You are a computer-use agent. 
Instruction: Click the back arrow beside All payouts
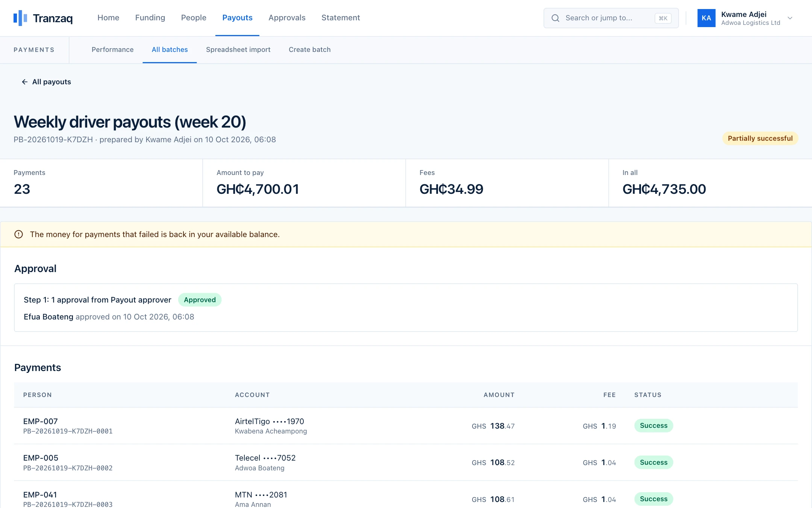(x=24, y=82)
